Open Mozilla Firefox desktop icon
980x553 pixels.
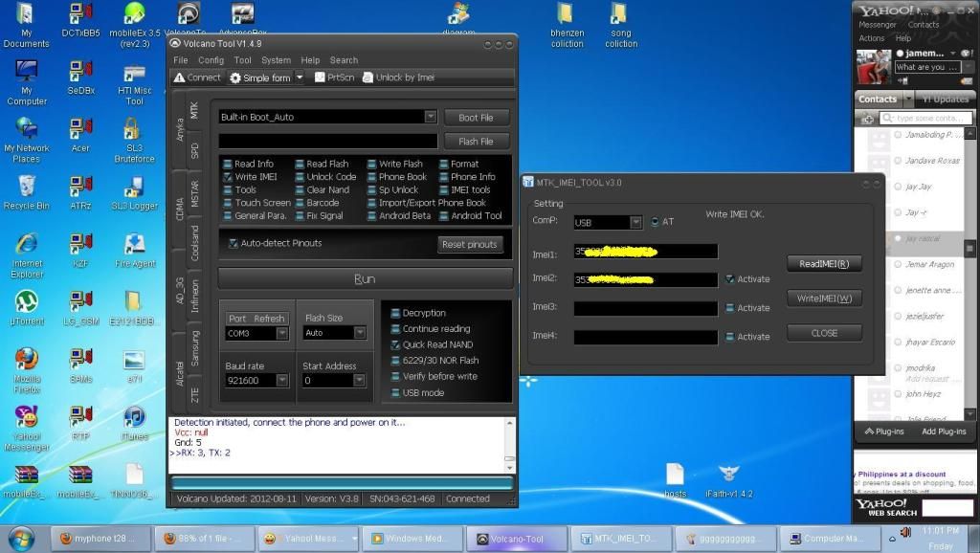click(27, 370)
